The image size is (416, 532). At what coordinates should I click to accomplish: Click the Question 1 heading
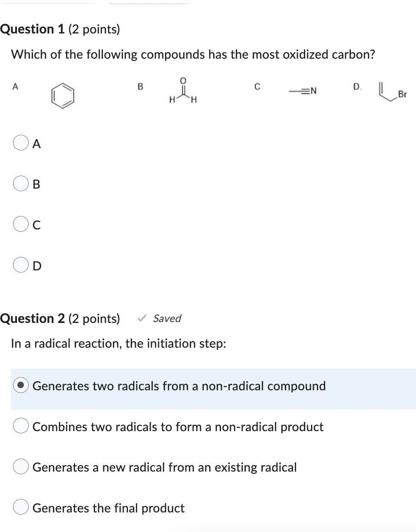(60, 29)
